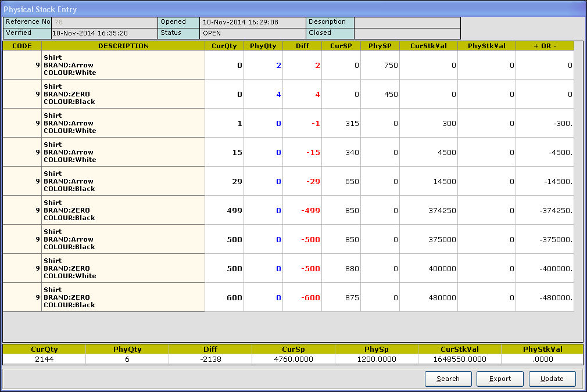Click CurSP value 315

click(x=341, y=124)
